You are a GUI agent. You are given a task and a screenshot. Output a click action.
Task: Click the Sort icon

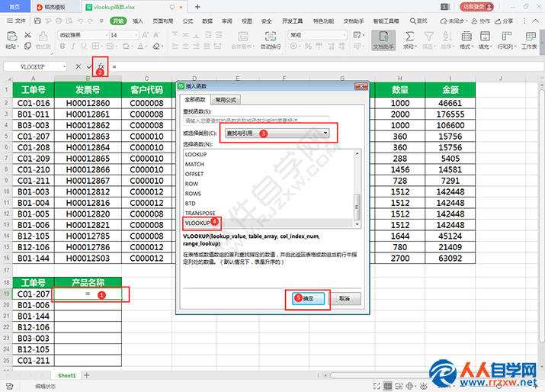(447, 37)
